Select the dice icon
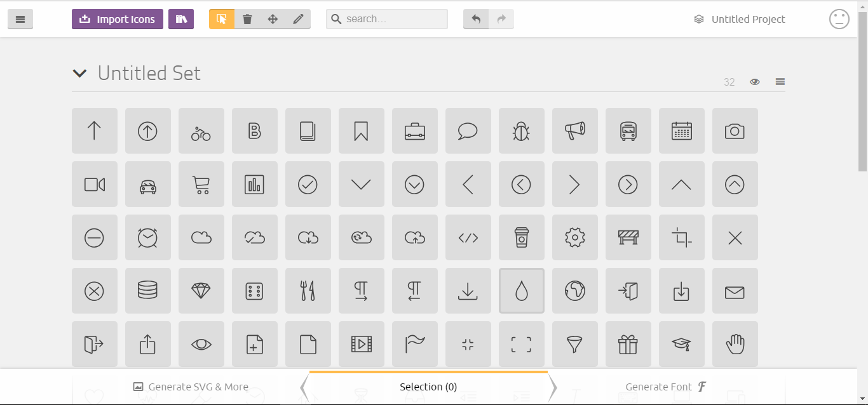This screenshot has width=868, height=405. (x=255, y=291)
